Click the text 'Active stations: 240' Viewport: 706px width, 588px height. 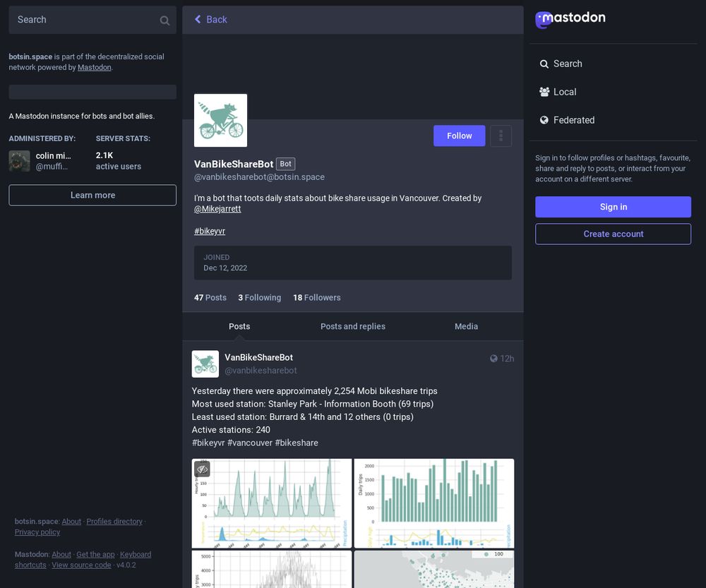tap(231, 429)
